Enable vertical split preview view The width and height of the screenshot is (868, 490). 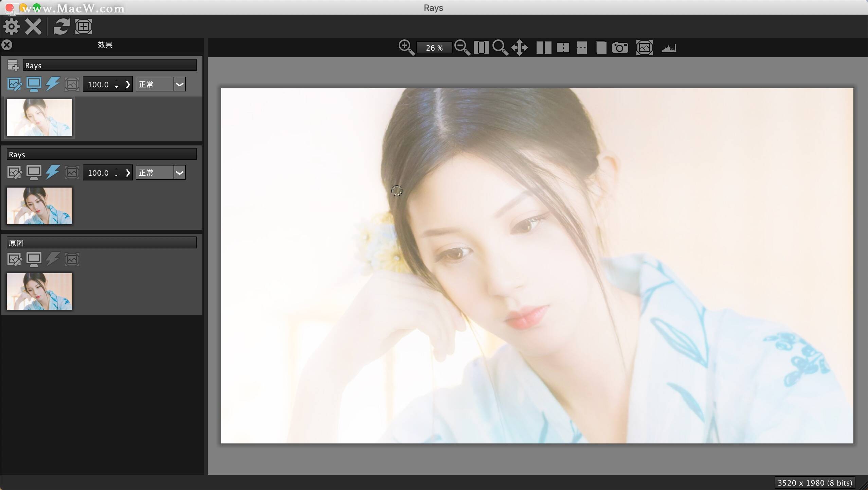[x=563, y=48]
